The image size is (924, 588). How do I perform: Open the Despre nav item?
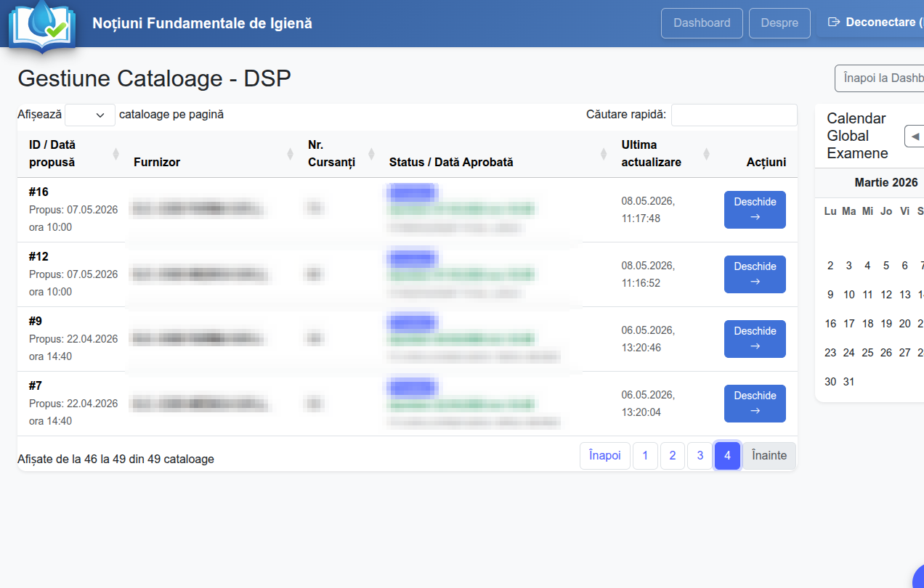(x=779, y=23)
